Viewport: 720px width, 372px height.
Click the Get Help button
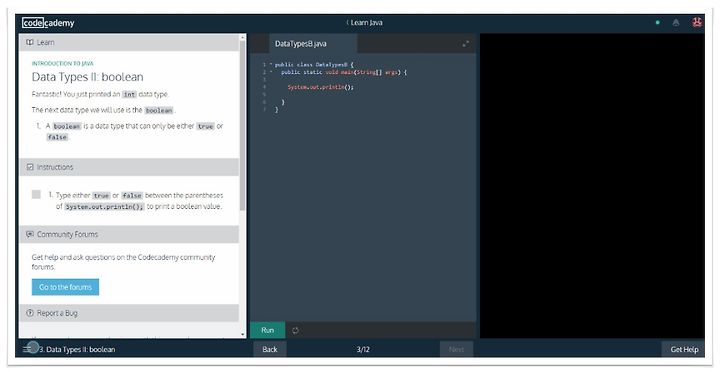pyautogui.click(x=684, y=349)
